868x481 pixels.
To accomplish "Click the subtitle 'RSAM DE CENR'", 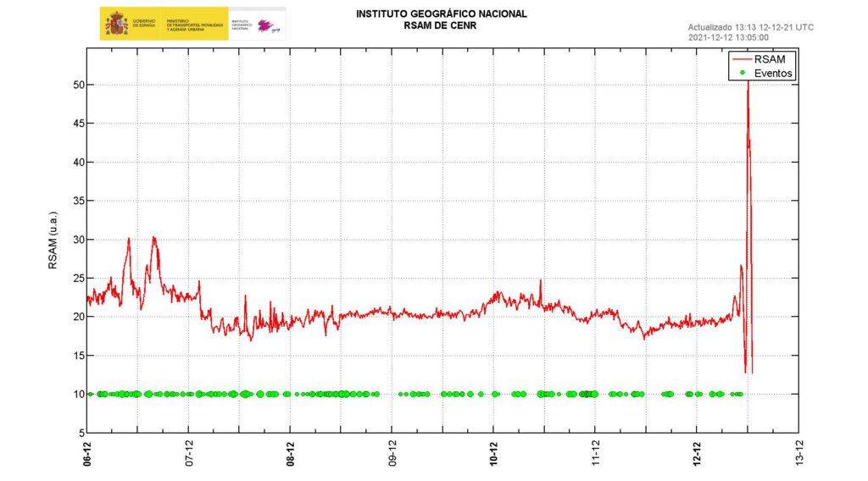I will point(440,25).
